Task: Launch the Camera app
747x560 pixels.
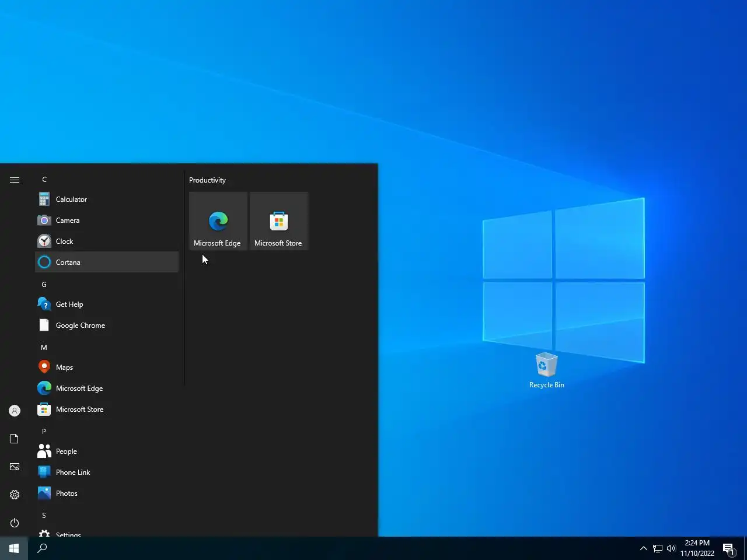Action: click(x=107, y=220)
